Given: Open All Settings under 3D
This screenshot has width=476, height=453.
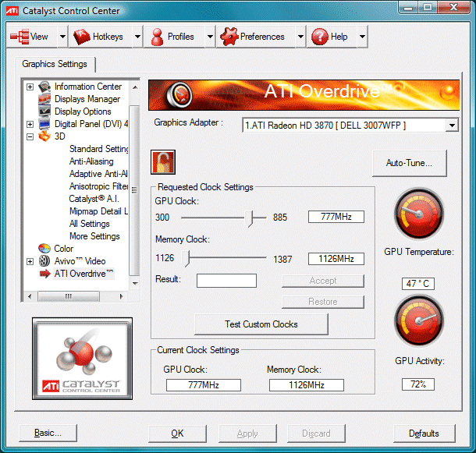Looking at the screenshot, I should 90,224.
